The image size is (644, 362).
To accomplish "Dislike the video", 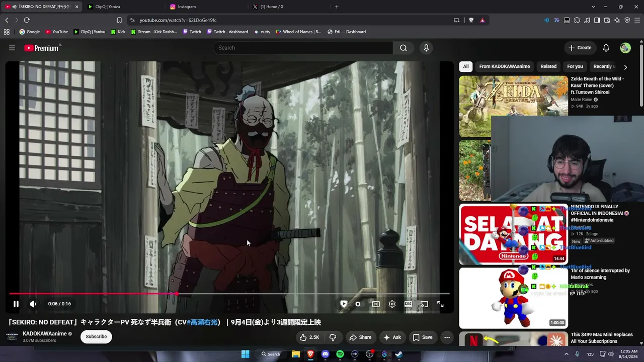I will tap(333, 337).
